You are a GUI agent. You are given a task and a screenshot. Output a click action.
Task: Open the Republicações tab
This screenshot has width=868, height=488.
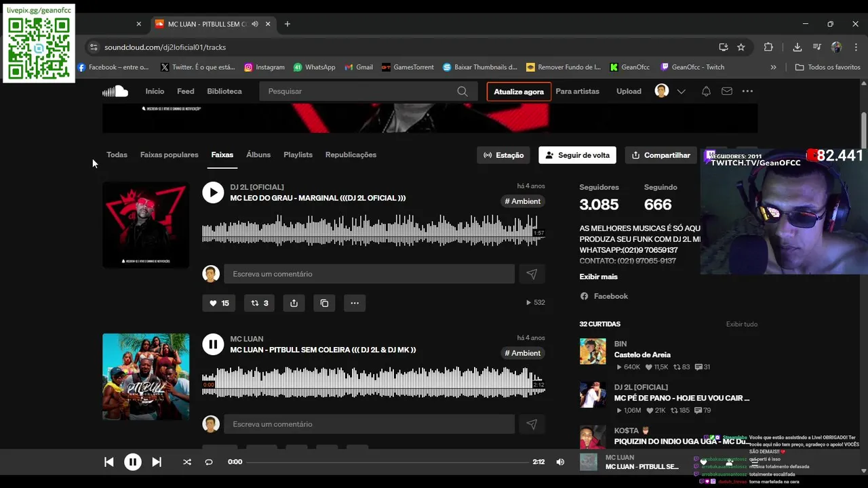click(x=351, y=155)
